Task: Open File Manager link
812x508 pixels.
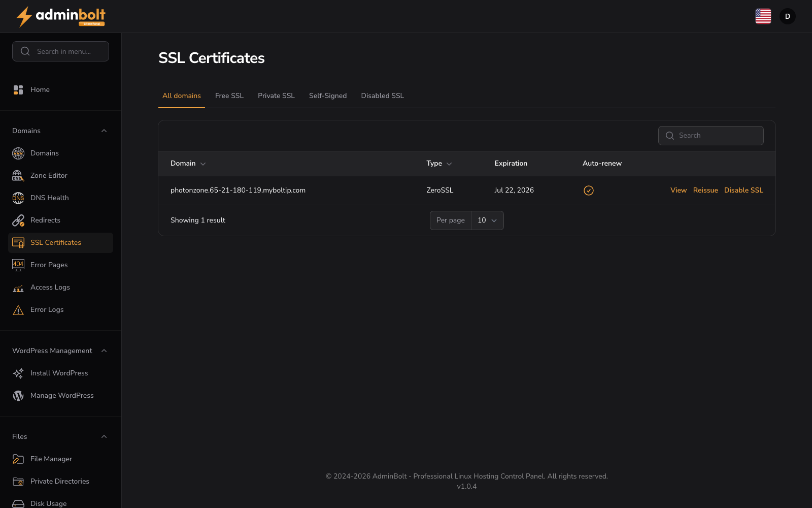Action: [60, 459]
